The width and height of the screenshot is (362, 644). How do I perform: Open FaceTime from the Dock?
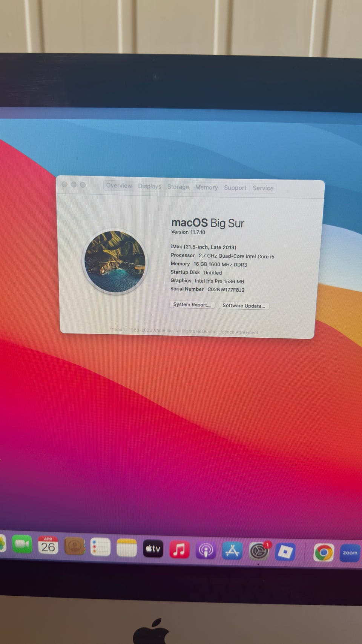coord(22,544)
